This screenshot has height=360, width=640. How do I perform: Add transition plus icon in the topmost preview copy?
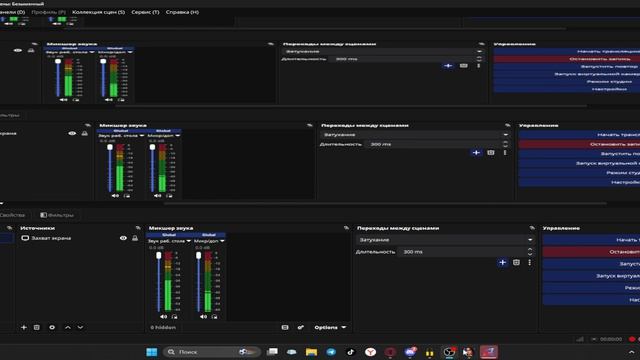[448, 66]
